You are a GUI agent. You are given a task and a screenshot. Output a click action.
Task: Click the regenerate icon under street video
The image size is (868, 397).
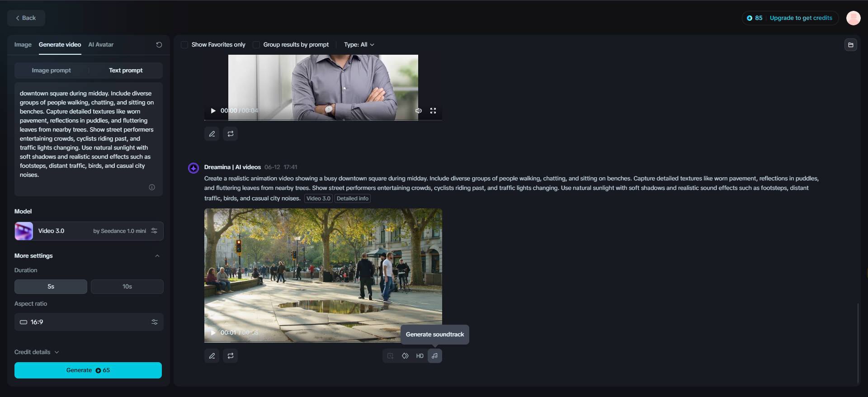coord(231,356)
